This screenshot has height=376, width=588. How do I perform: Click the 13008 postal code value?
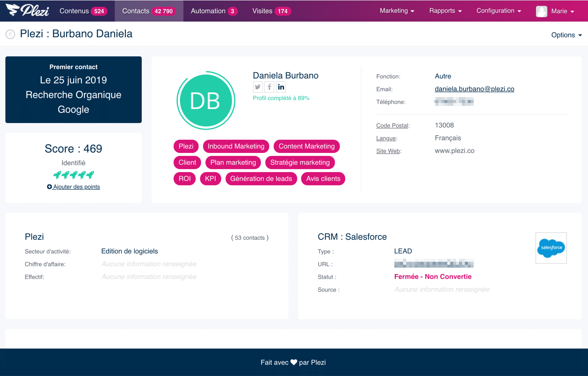click(x=444, y=125)
